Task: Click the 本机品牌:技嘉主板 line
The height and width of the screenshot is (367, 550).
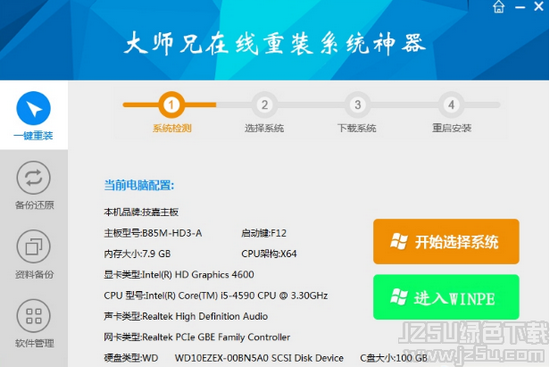Action: tap(141, 212)
